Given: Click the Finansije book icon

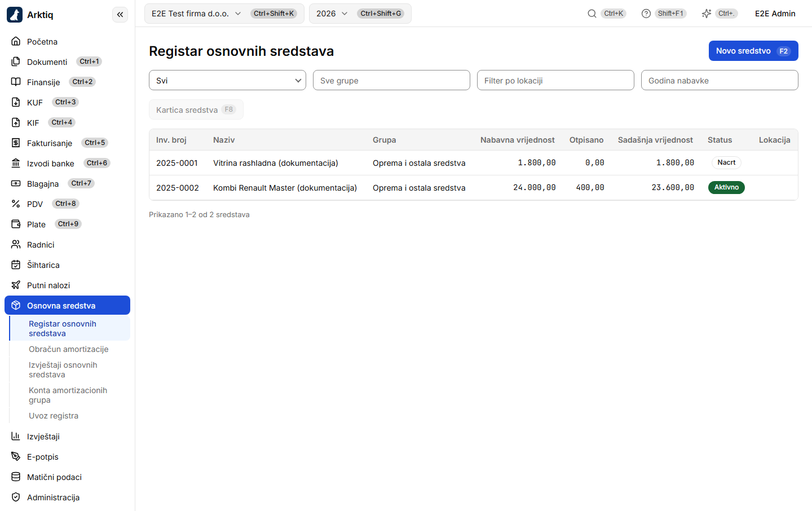Looking at the screenshot, I should pos(16,82).
